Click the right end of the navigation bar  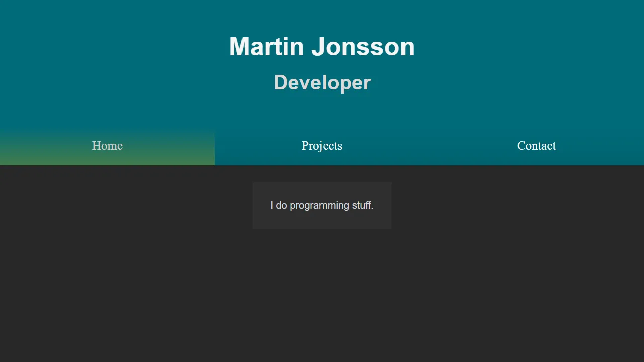[x=619, y=146]
